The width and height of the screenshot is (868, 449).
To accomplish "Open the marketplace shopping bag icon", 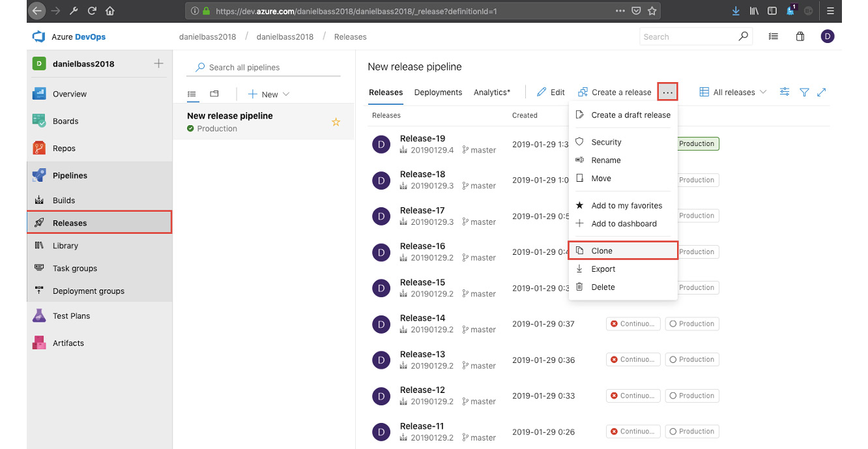I will (x=800, y=36).
